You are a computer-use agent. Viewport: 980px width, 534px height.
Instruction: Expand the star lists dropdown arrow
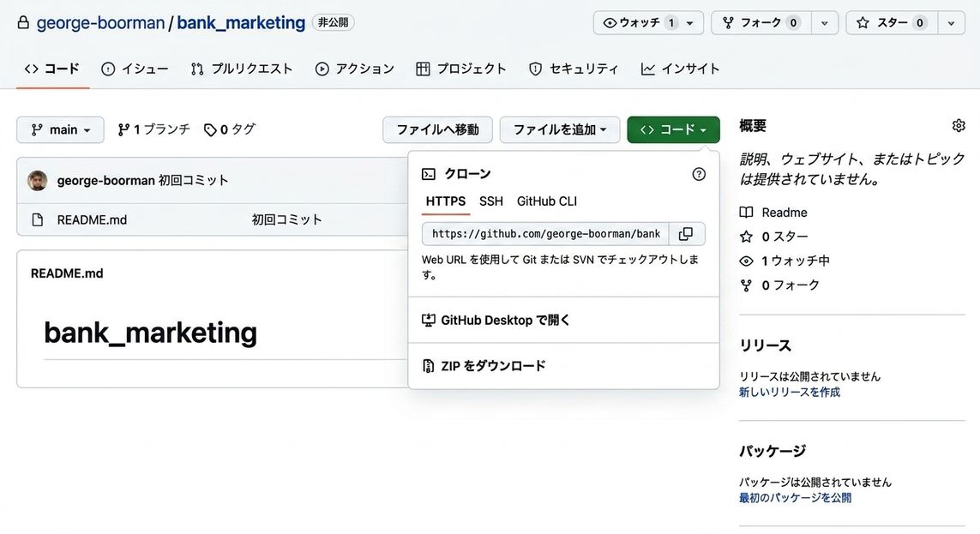pos(951,23)
